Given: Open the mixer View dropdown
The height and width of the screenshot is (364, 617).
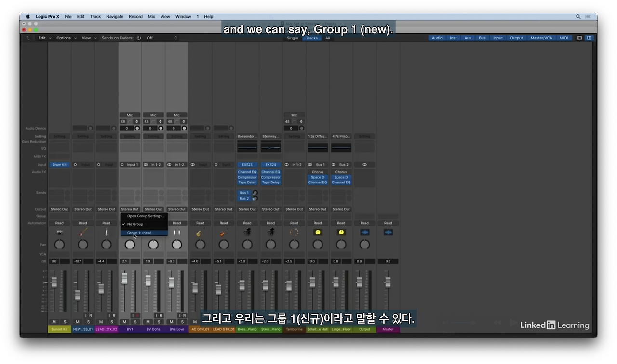Looking at the screenshot, I should click(89, 38).
